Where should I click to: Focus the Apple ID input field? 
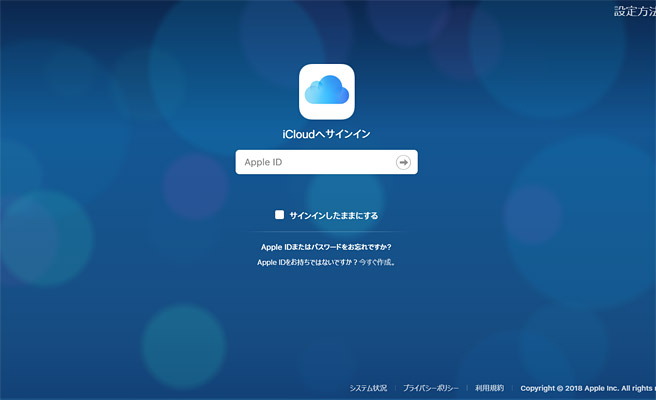point(326,162)
